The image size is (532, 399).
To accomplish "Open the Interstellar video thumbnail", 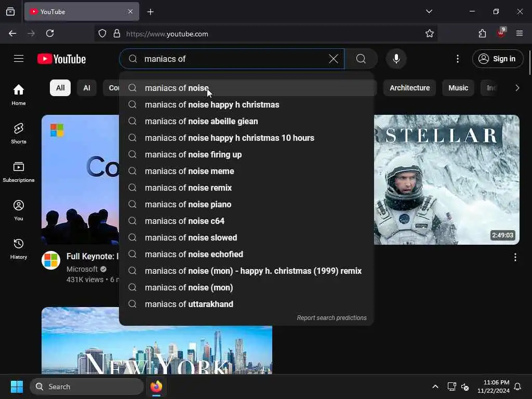I will click(x=446, y=179).
